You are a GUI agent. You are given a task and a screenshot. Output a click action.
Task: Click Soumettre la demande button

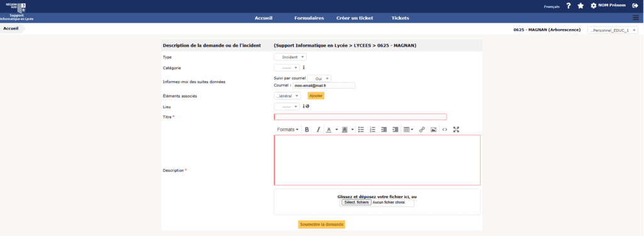pos(321,225)
